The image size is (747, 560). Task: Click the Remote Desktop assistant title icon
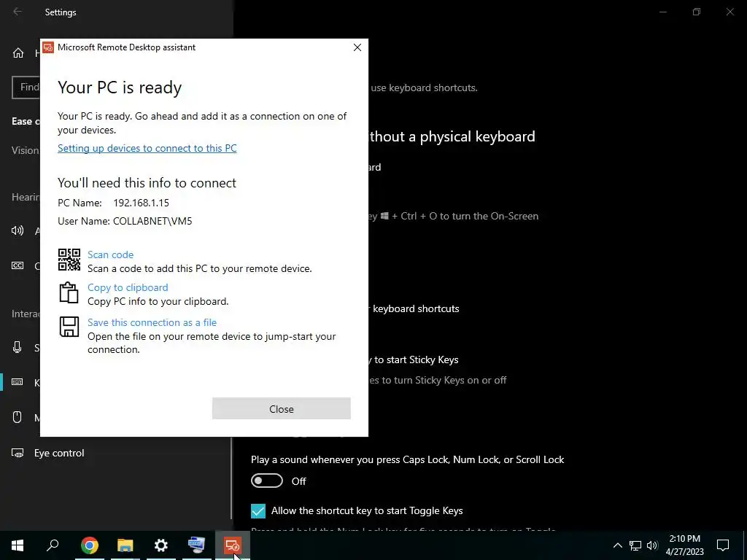(48, 47)
